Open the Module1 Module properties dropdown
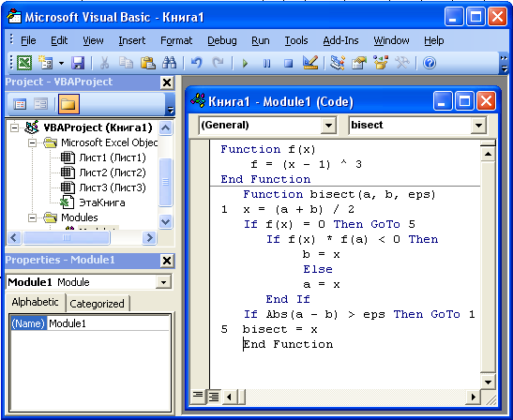Viewport: 513px width, 420px height. 163,282
